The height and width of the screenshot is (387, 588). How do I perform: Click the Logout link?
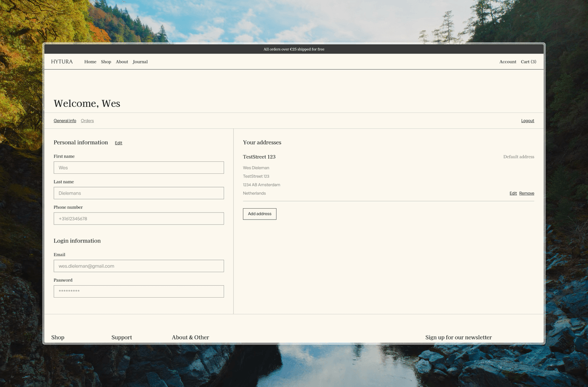pos(527,120)
